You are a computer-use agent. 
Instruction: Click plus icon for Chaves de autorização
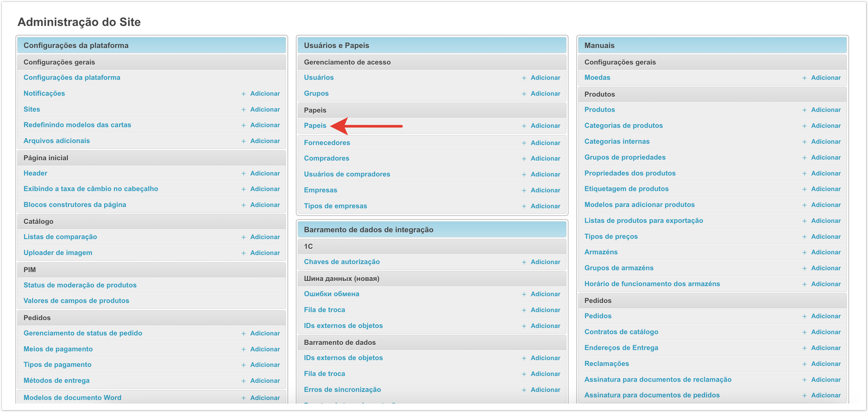pyautogui.click(x=524, y=262)
